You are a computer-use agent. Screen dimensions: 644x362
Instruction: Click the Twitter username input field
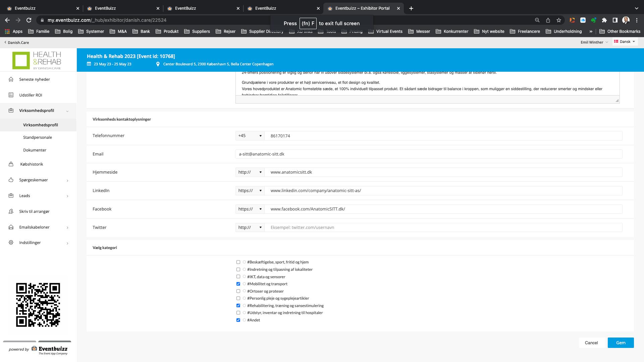[443, 227]
